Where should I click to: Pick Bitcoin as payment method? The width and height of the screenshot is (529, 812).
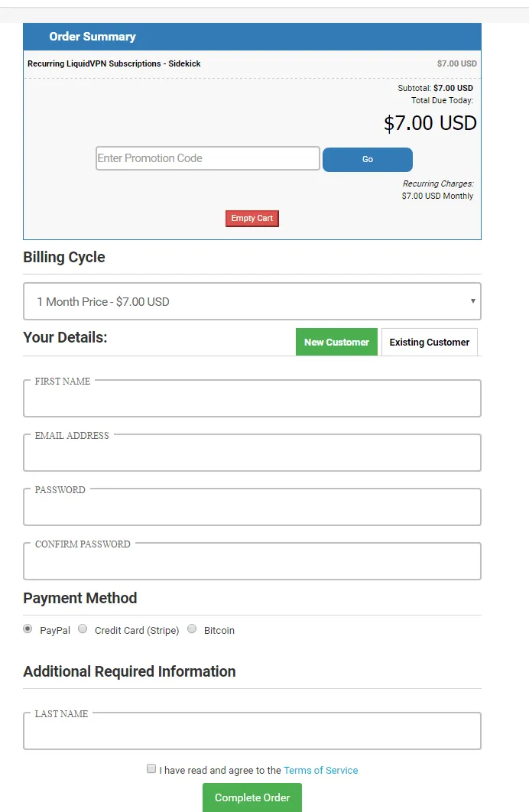pyautogui.click(x=192, y=629)
